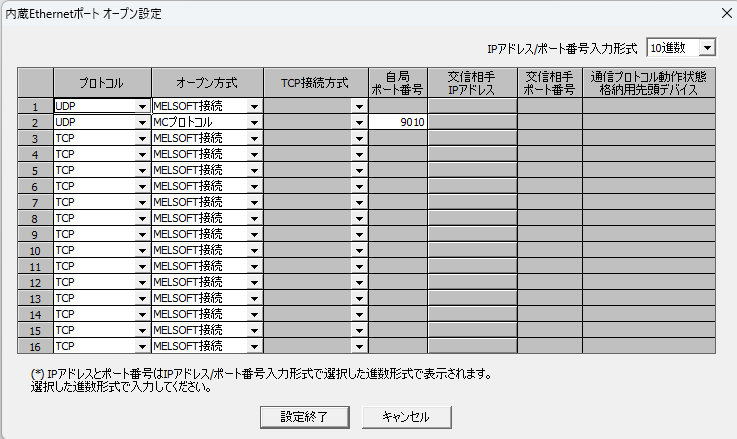Image resolution: width=737 pixels, height=439 pixels.
Task: Click the destination IP address cell in row 2
Action: (x=472, y=122)
